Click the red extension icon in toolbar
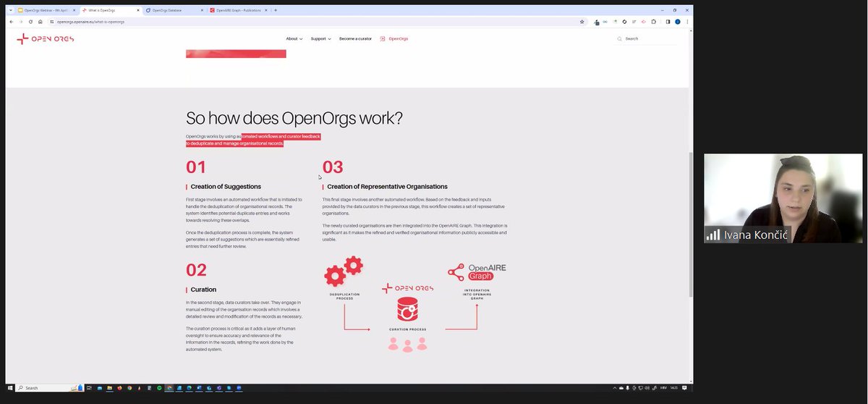The height and width of the screenshot is (404, 868). click(643, 22)
